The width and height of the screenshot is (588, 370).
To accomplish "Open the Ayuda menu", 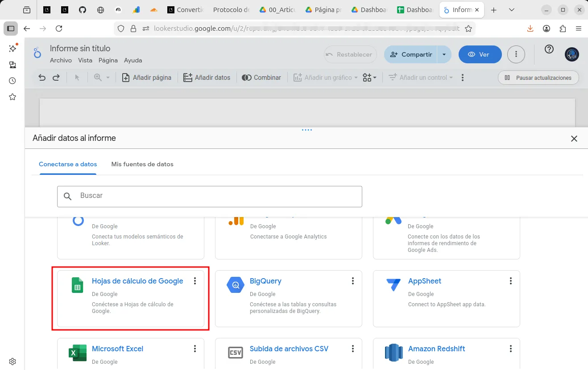I will [x=133, y=60].
